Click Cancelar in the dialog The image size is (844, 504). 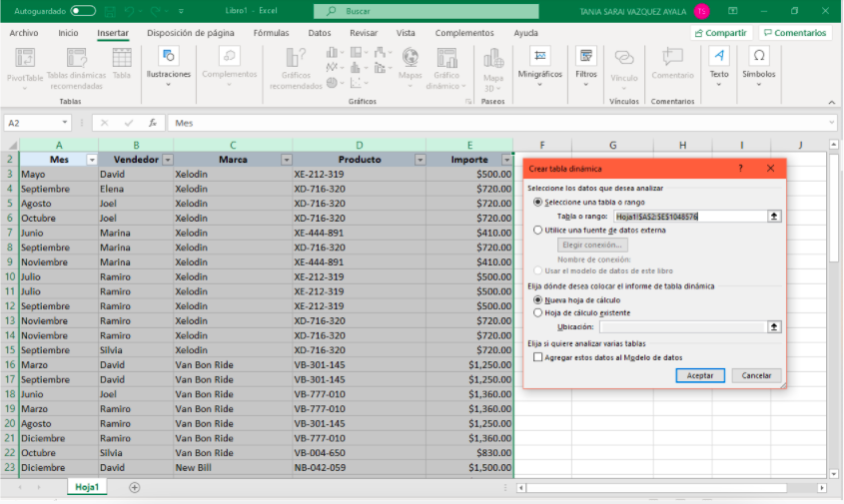tap(756, 375)
